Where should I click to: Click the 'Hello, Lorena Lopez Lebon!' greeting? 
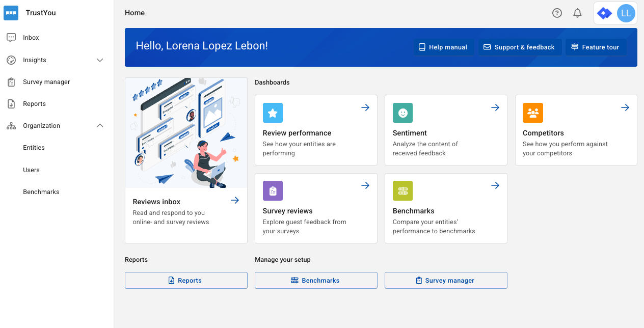202,46
